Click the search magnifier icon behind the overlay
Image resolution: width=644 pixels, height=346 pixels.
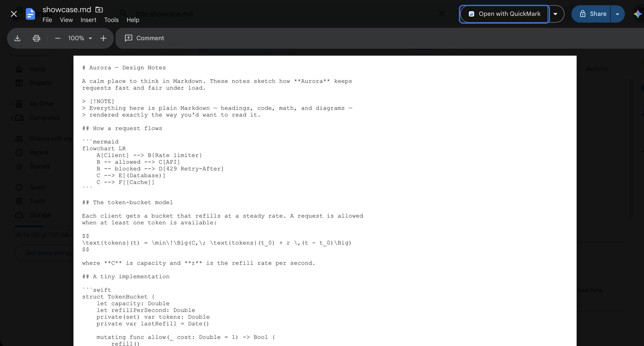[x=124, y=14]
